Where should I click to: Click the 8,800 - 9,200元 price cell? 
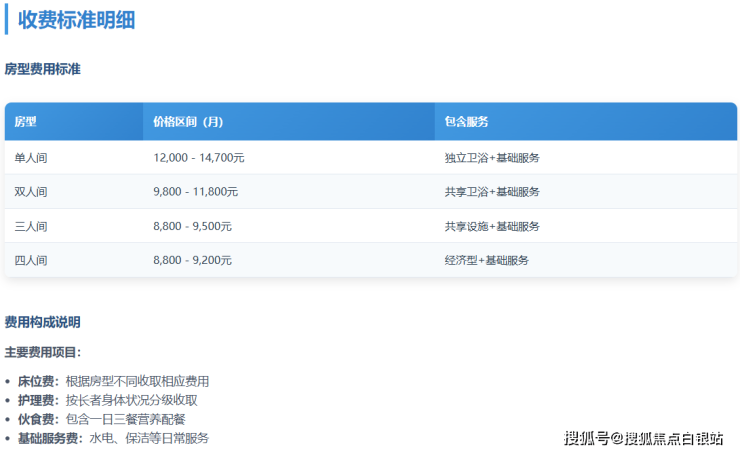tap(193, 260)
